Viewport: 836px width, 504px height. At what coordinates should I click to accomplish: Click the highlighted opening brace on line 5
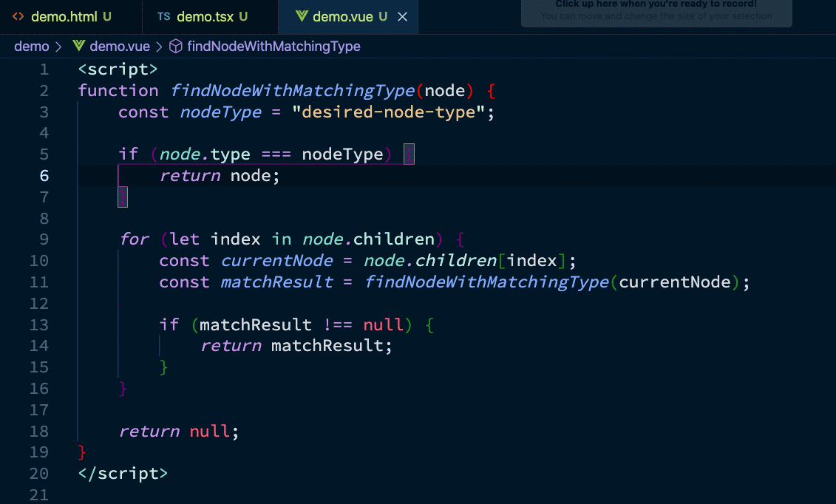click(x=409, y=154)
